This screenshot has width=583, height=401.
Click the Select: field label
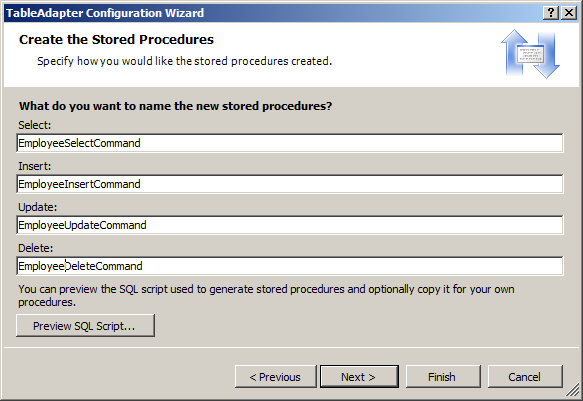click(35, 125)
